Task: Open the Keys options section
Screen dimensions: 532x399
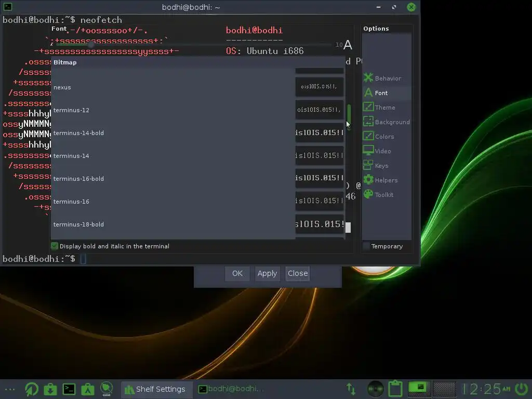Action: (387, 166)
